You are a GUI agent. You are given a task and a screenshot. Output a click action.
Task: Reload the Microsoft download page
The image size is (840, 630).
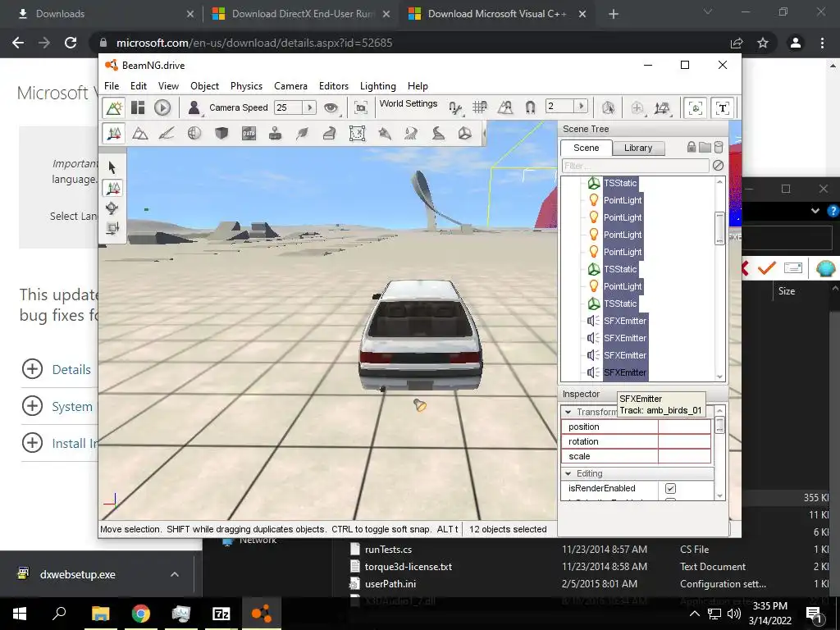tap(71, 43)
